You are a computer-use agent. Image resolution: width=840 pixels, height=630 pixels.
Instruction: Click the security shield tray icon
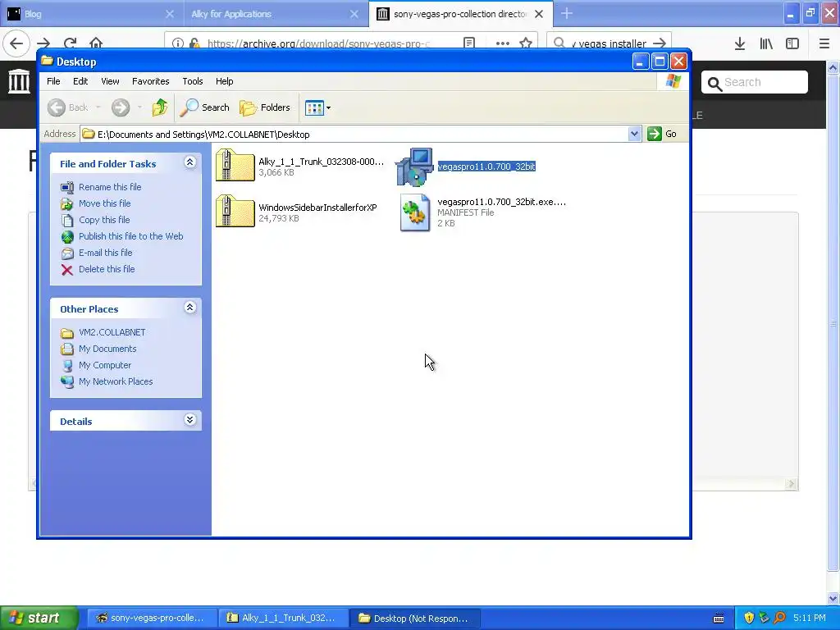coord(749,618)
